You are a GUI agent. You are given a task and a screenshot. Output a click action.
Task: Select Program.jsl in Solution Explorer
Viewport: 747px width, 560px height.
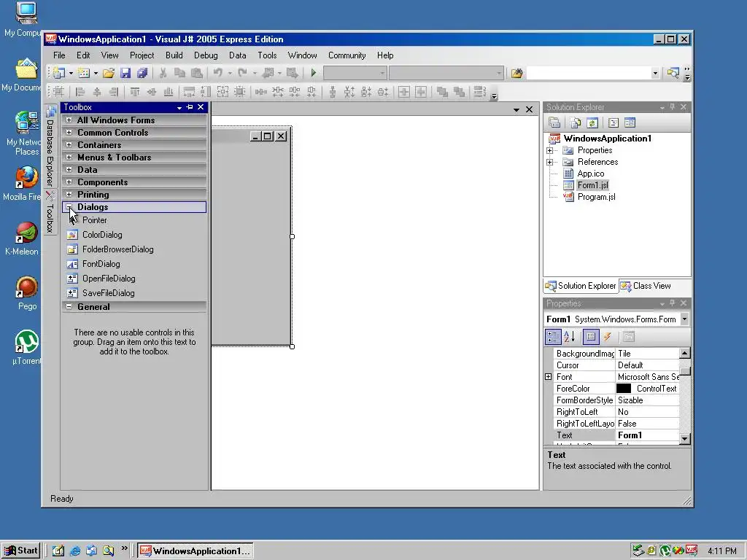[x=596, y=197]
